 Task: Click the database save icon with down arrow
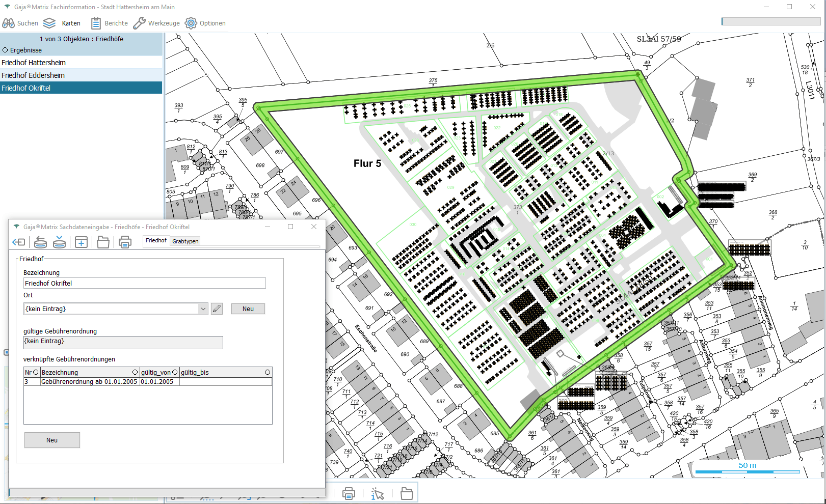tap(60, 242)
